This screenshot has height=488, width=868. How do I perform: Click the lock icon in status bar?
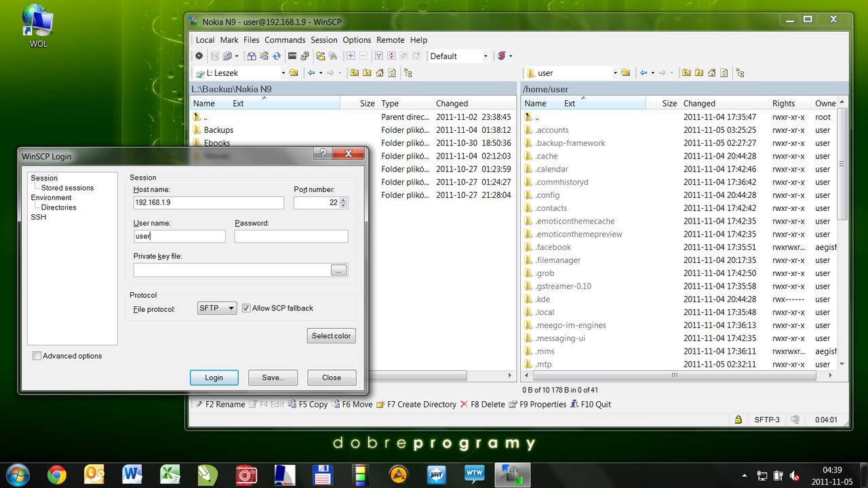(x=738, y=420)
